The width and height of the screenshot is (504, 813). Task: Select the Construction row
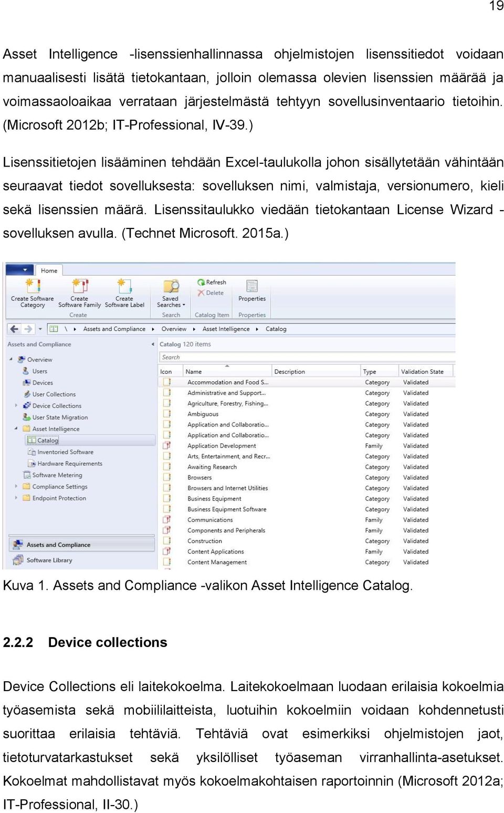tap(307, 541)
